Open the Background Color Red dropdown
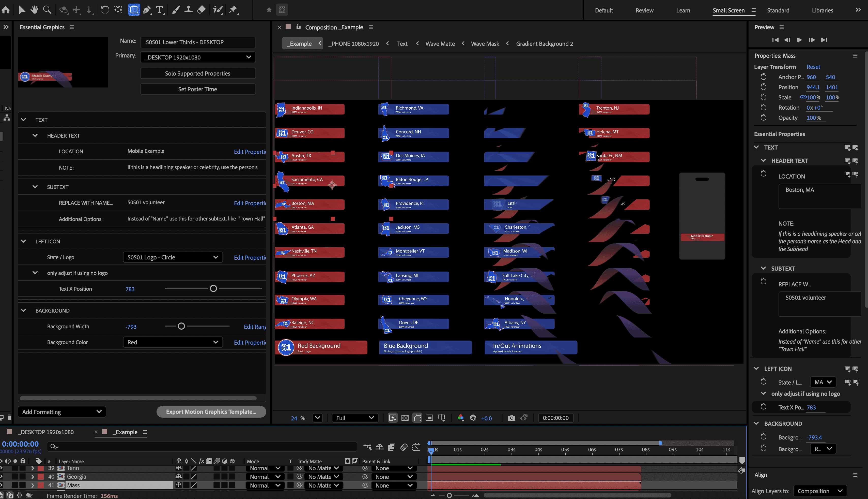The width and height of the screenshot is (868, 499). tap(173, 342)
